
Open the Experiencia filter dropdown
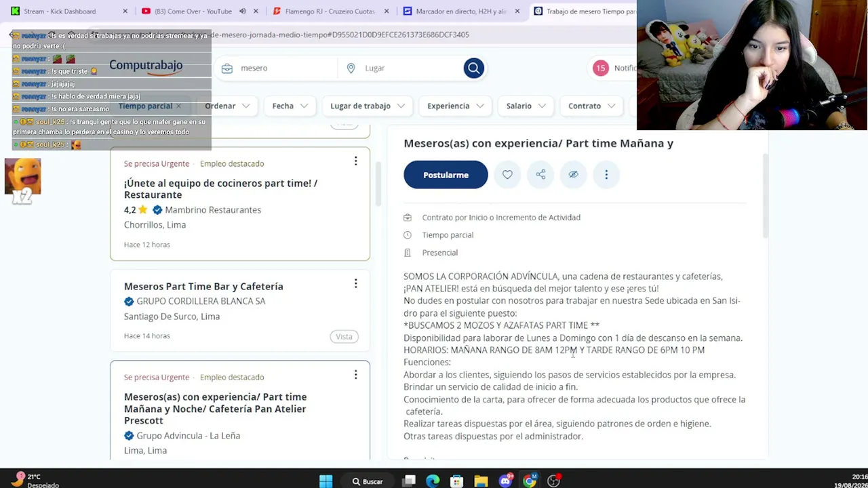455,106
